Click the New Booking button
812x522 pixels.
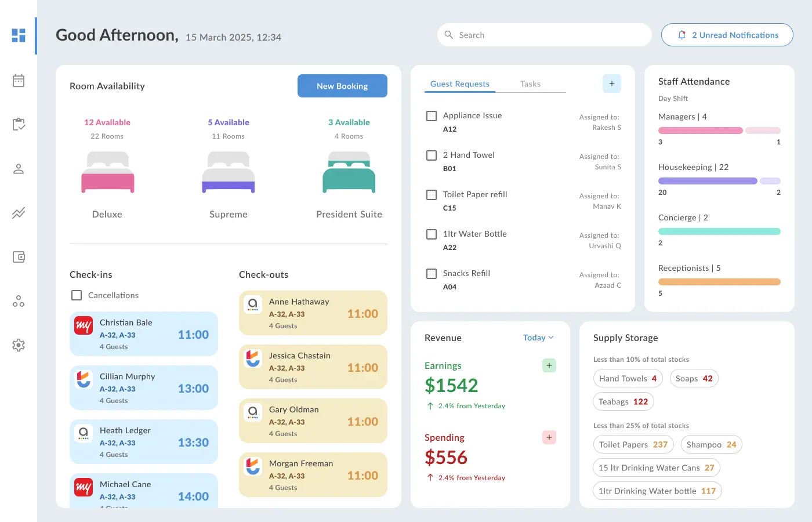(342, 86)
